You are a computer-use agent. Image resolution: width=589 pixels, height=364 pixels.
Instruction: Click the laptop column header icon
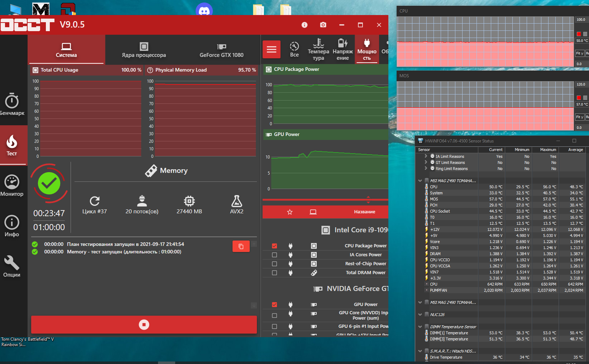click(x=313, y=212)
